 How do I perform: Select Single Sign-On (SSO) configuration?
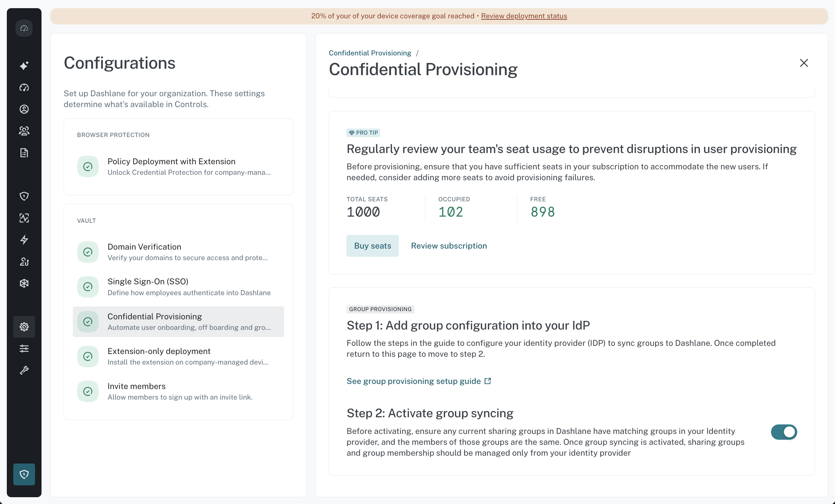click(178, 287)
